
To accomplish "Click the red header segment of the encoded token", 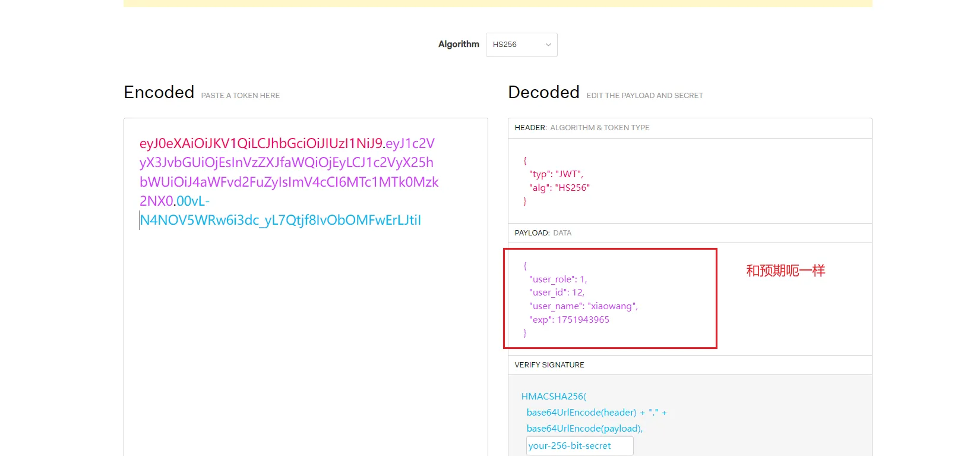I will tap(261, 143).
